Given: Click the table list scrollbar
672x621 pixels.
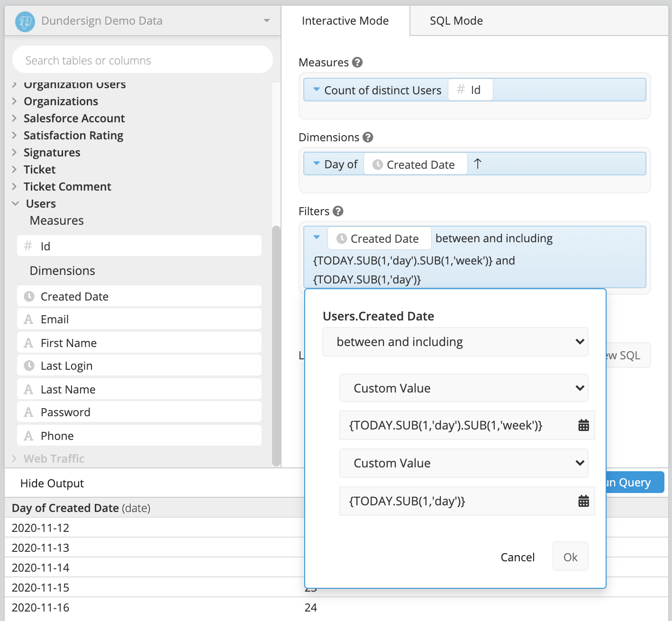Looking at the screenshot, I should click(x=276, y=346).
